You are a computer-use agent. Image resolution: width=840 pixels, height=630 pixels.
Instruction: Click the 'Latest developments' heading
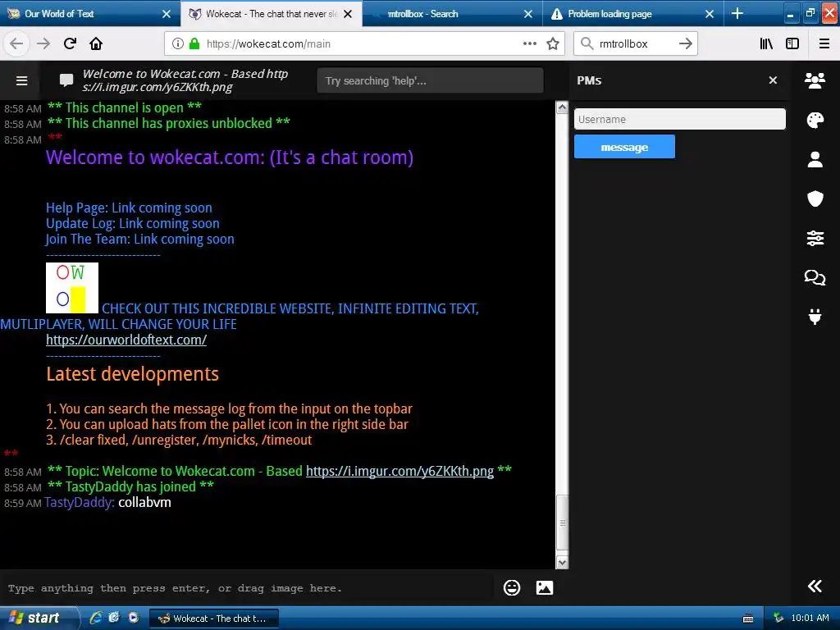(x=132, y=374)
